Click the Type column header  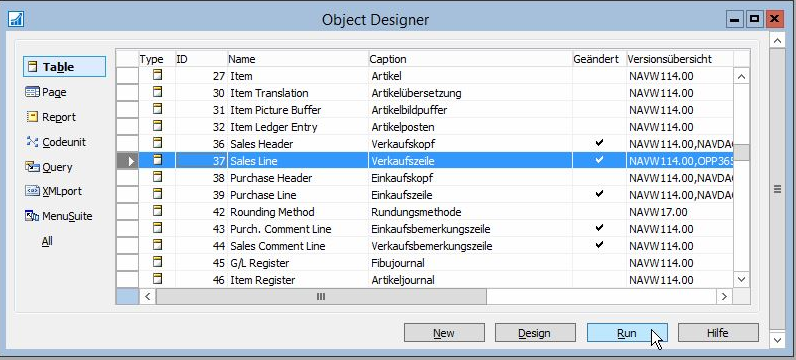pyautogui.click(x=157, y=59)
